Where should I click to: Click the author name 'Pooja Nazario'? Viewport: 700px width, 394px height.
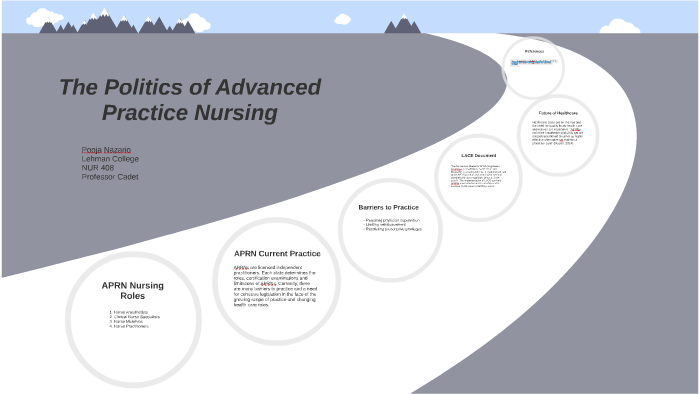tap(106, 149)
